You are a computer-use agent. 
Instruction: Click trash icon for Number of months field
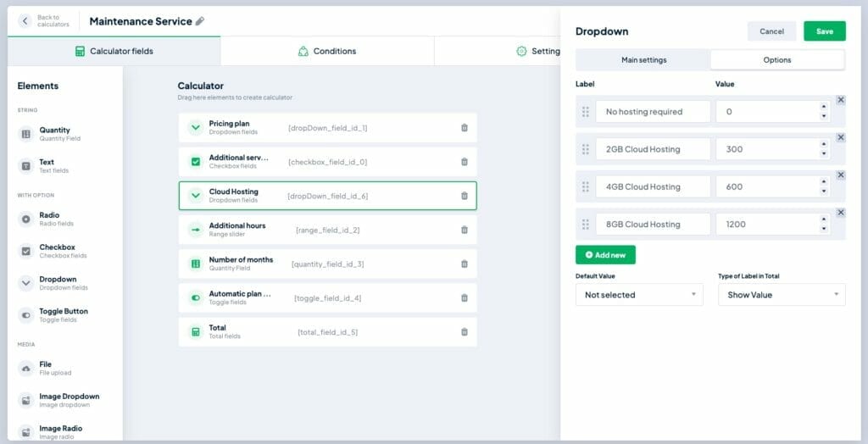(464, 264)
